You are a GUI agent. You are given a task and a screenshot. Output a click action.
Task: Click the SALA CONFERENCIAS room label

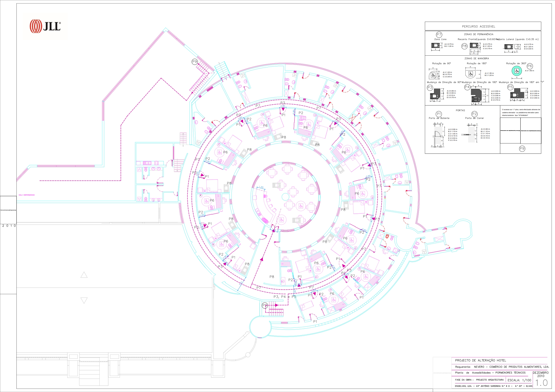pyautogui.click(x=27, y=195)
